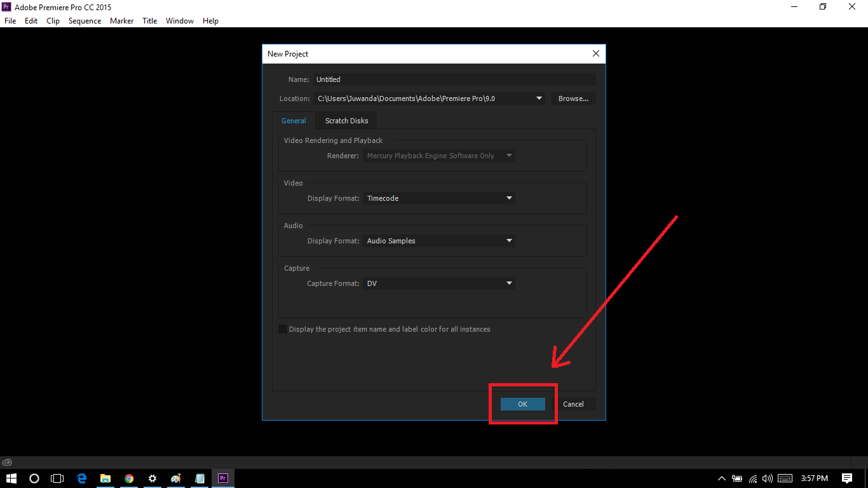Click the Cancel button
868x488 pixels.
click(573, 404)
